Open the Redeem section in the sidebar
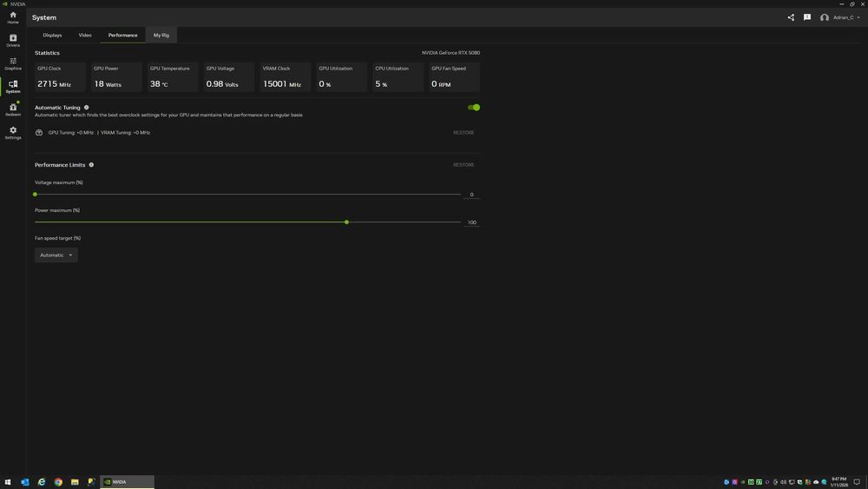 click(x=13, y=109)
